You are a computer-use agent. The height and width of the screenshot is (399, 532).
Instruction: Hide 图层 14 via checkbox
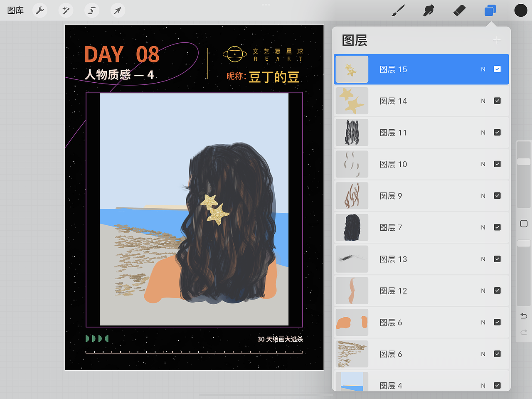point(497,101)
